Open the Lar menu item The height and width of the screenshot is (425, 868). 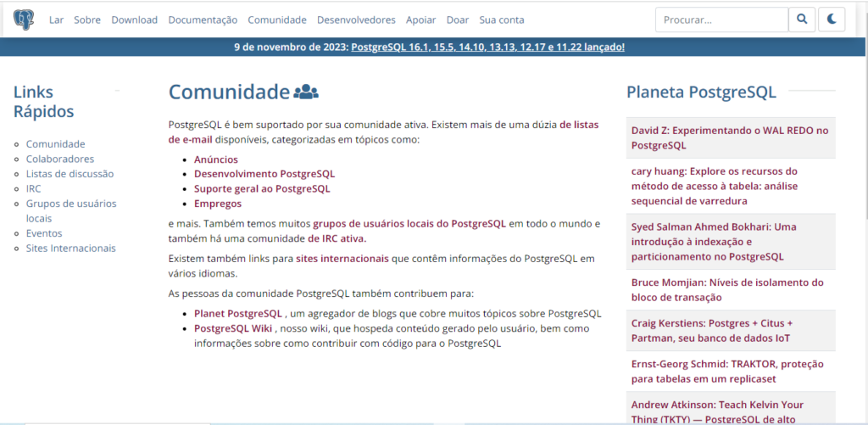(x=57, y=20)
